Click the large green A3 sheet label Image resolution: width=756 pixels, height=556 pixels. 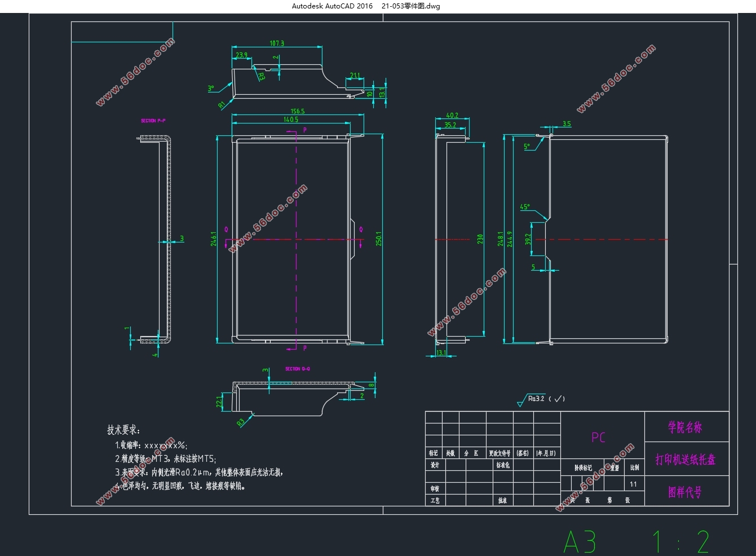point(580,542)
